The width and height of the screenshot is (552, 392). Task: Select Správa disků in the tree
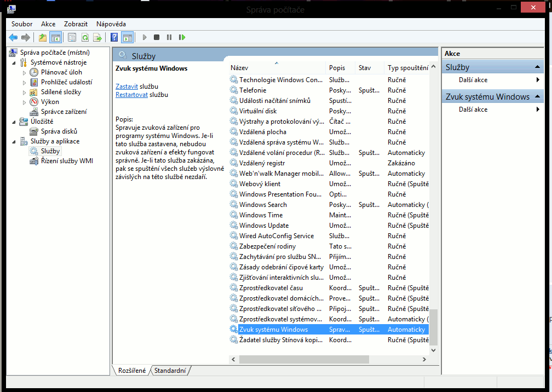tap(59, 131)
